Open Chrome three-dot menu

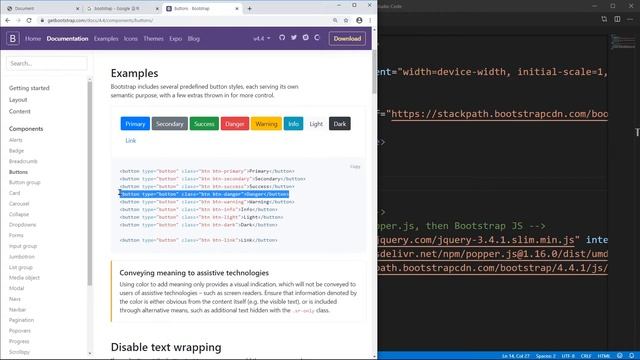(370, 20)
